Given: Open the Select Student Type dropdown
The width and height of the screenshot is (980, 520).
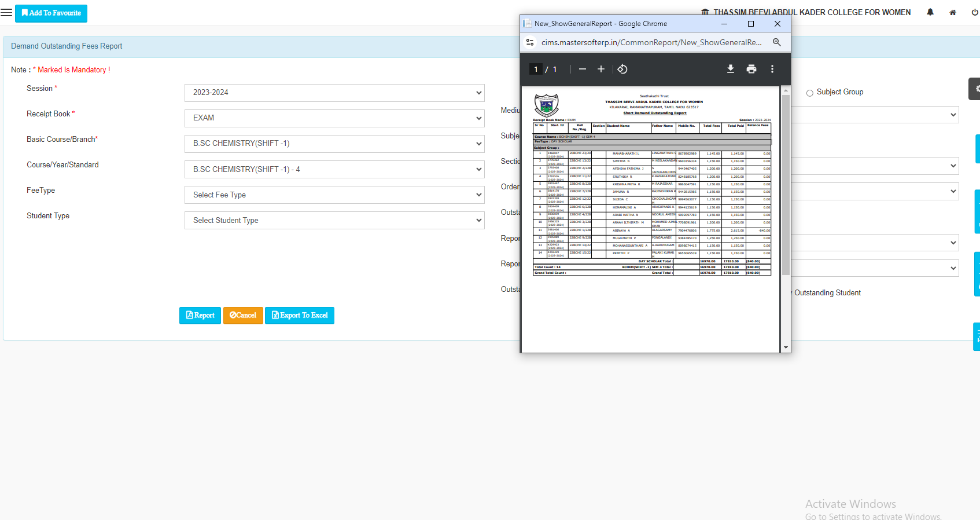Looking at the screenshot, I should pyautogui.click(x=334, y=221).
